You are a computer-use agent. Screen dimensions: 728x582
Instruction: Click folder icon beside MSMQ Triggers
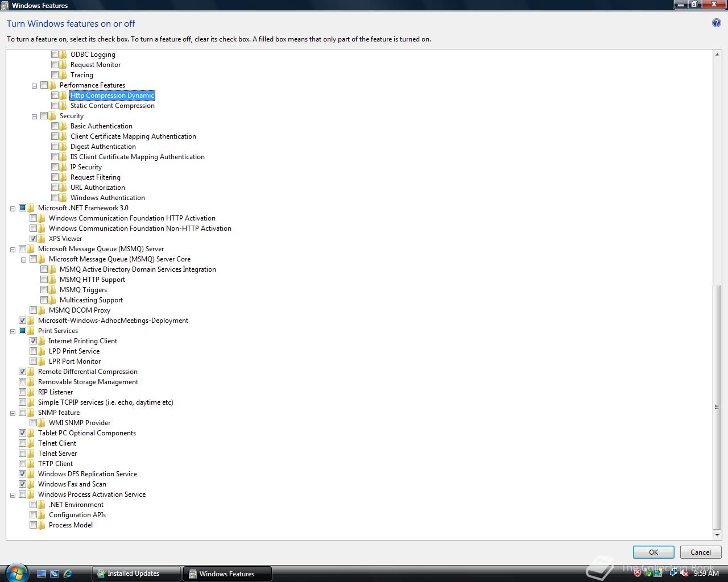coord(52,290)
